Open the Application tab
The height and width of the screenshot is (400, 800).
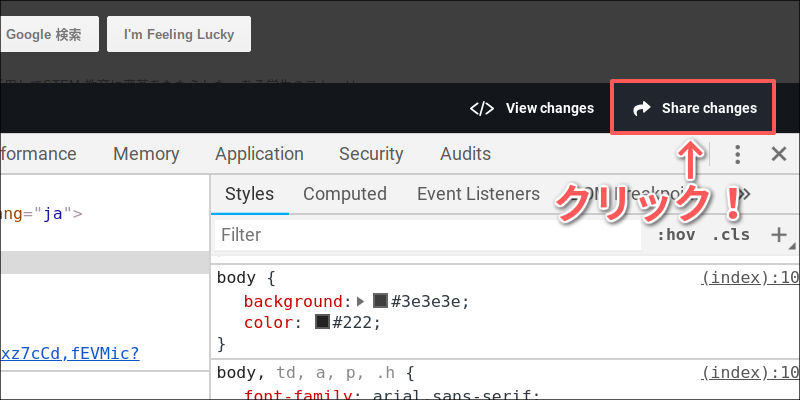pyautogui.click(x=259, y=154)
